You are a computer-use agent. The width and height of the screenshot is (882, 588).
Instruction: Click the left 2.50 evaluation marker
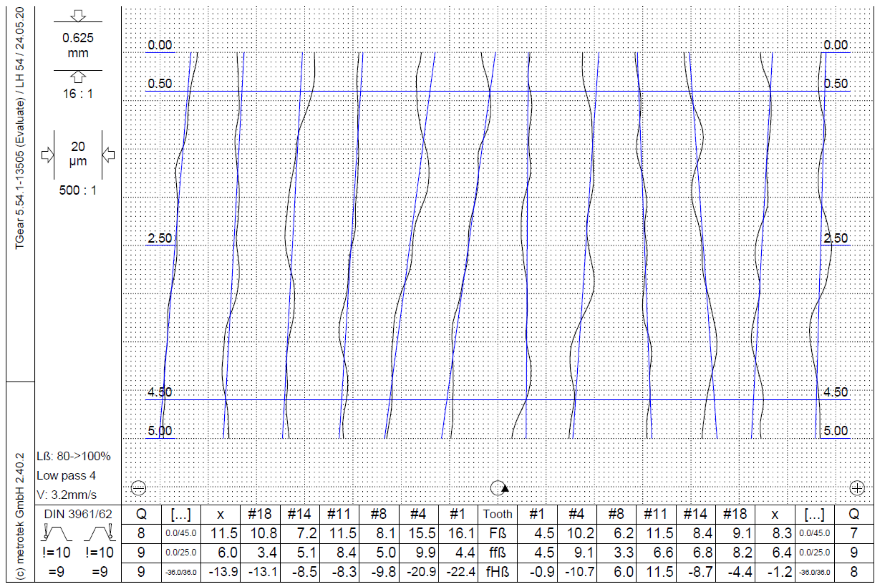(160, 238)
